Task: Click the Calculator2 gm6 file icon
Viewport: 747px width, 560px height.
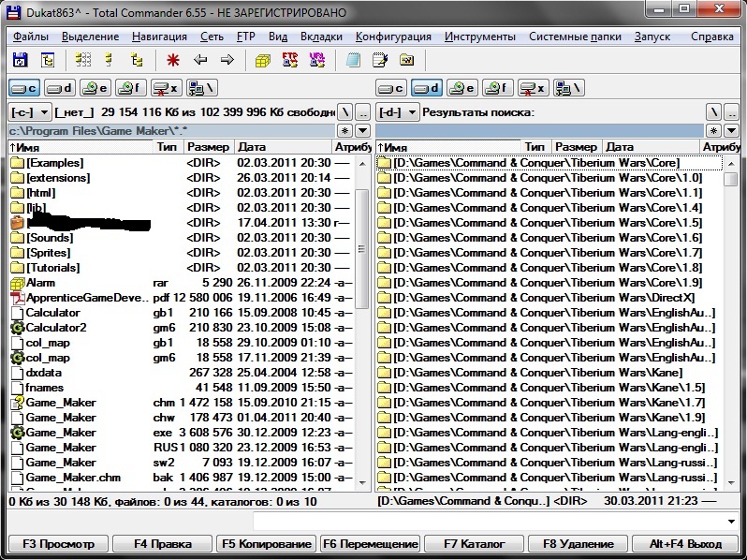Action: coord(17,328)
